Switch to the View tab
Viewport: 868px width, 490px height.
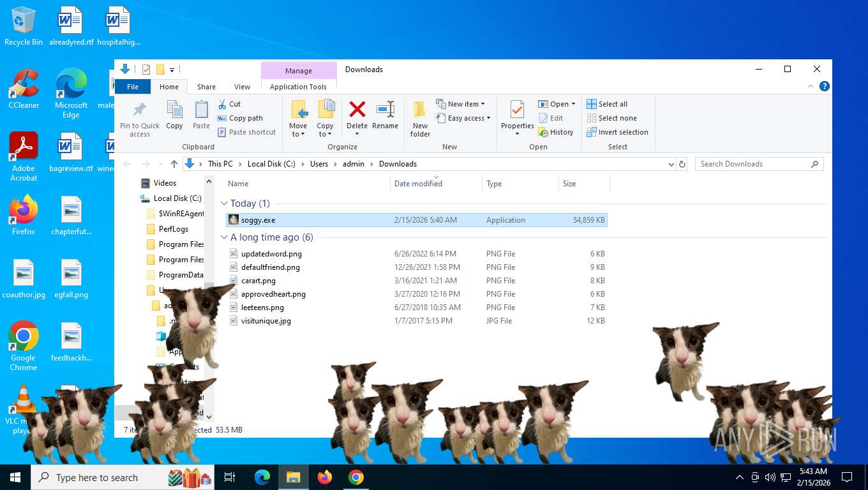tap(242, 87)
